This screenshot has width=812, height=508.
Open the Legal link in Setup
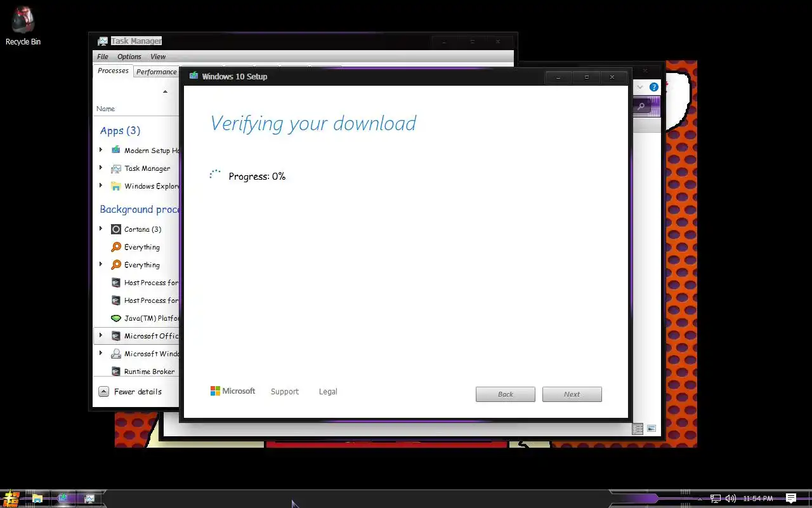328,392
